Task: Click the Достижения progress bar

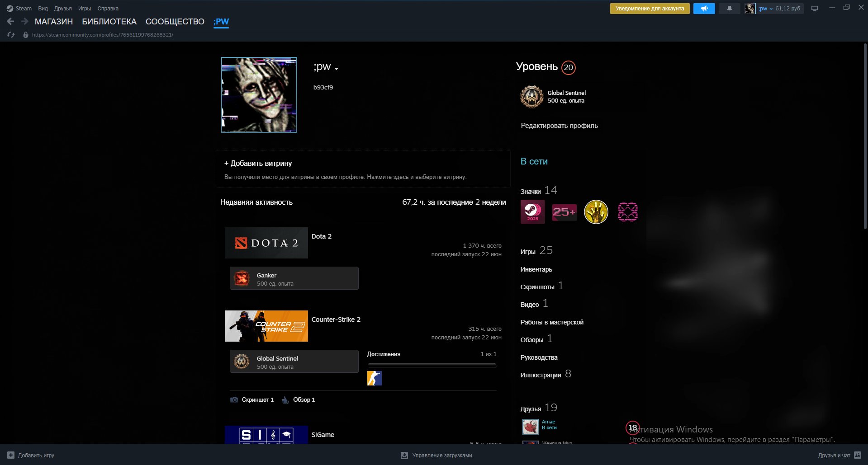Action: pyautogui.click(x=432, y=364)
